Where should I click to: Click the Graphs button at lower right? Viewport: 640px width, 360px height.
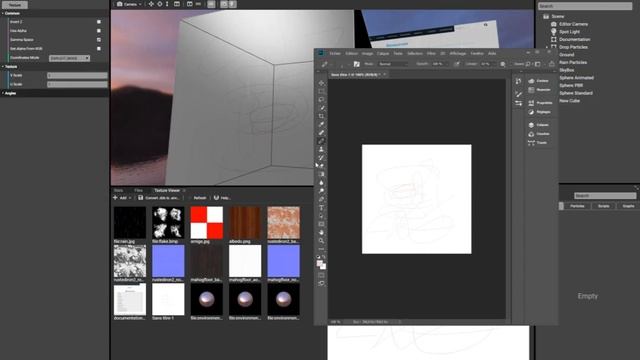pyautogui.click(x=629, y=206)
